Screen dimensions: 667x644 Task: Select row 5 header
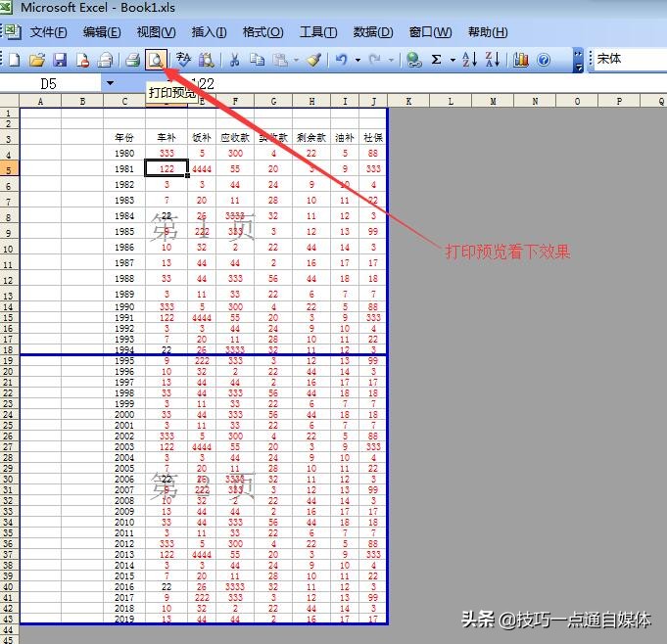point(10,168)
